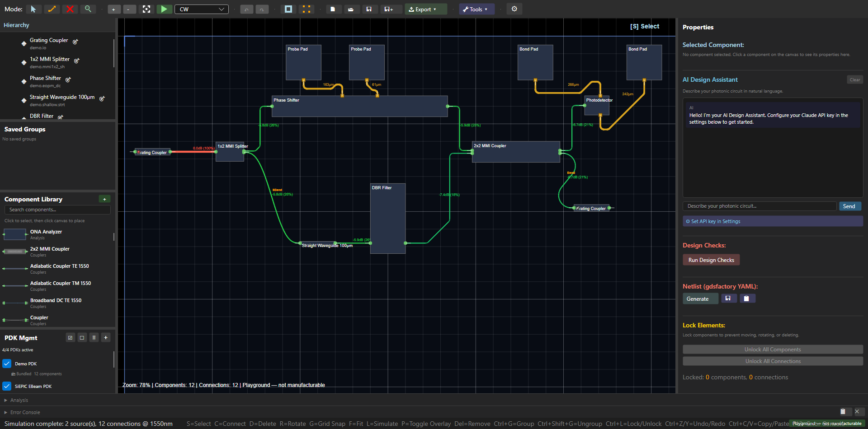The height and width of the screenshot is (429, 868).
Task: Open the CW source type dropdown
Action: click(202, 9)
